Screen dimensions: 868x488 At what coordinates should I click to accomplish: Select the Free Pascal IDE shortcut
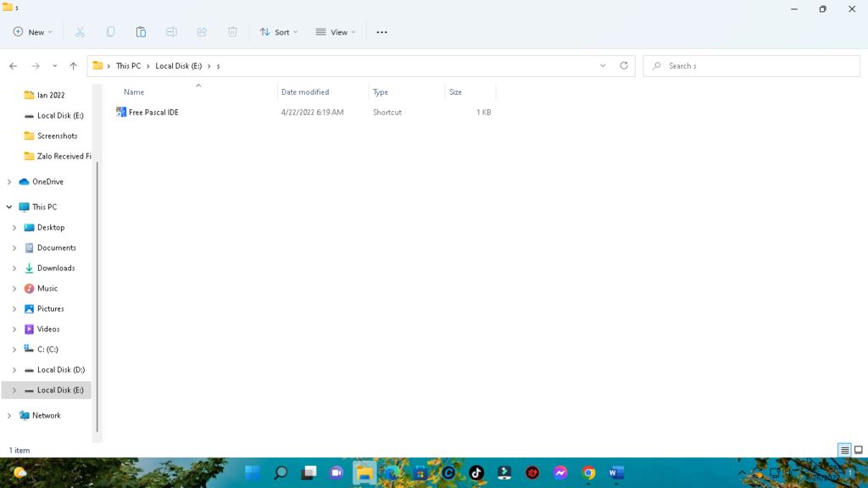click(147, 113)
